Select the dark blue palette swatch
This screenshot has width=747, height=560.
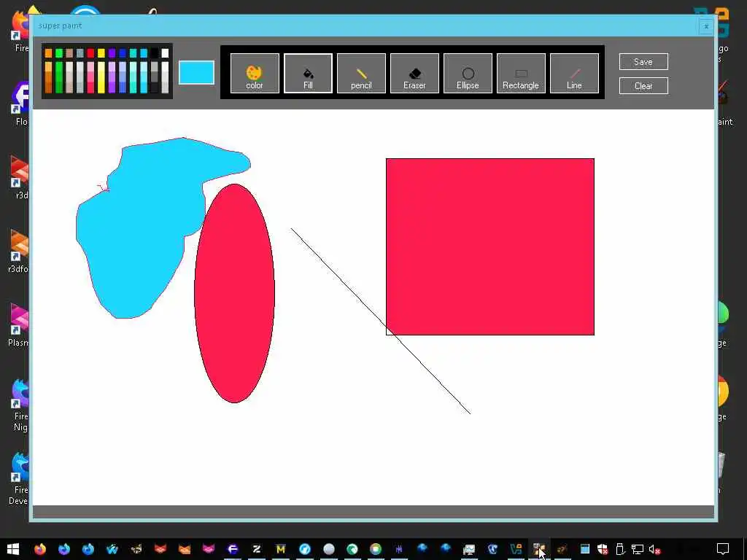point(123,52)
